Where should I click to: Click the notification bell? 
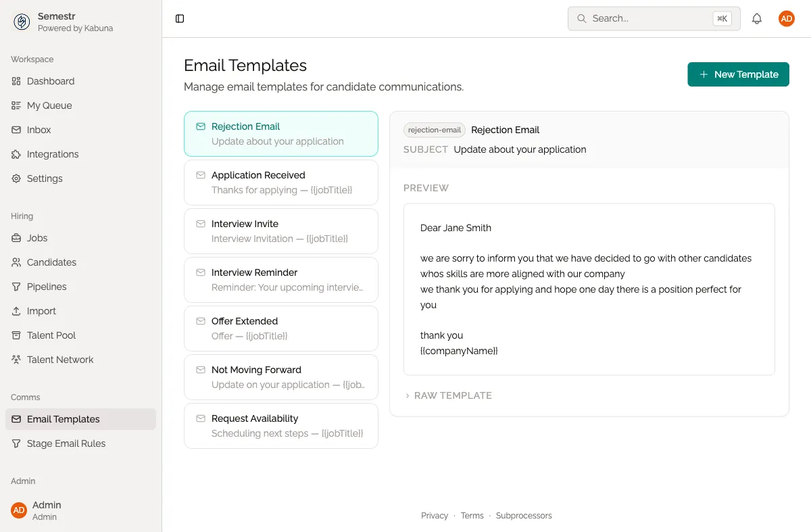(757, 18)
